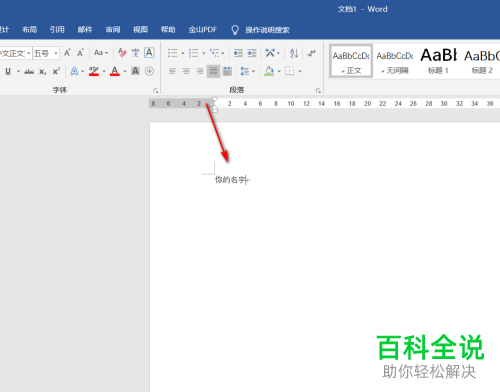Image resolution: width=500 pixels, height=392 pixels.
Task: Open text effects icon
Action: [x=74, y=71]
